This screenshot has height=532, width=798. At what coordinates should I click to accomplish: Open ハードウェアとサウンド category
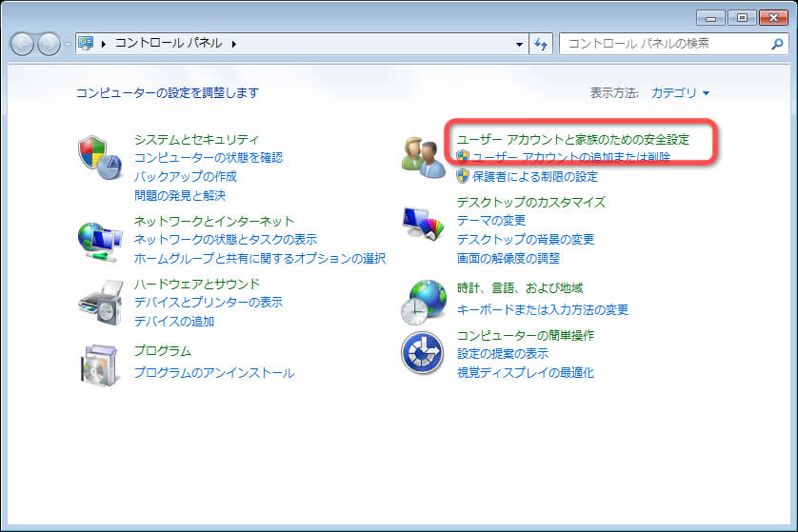click(196, 284)
